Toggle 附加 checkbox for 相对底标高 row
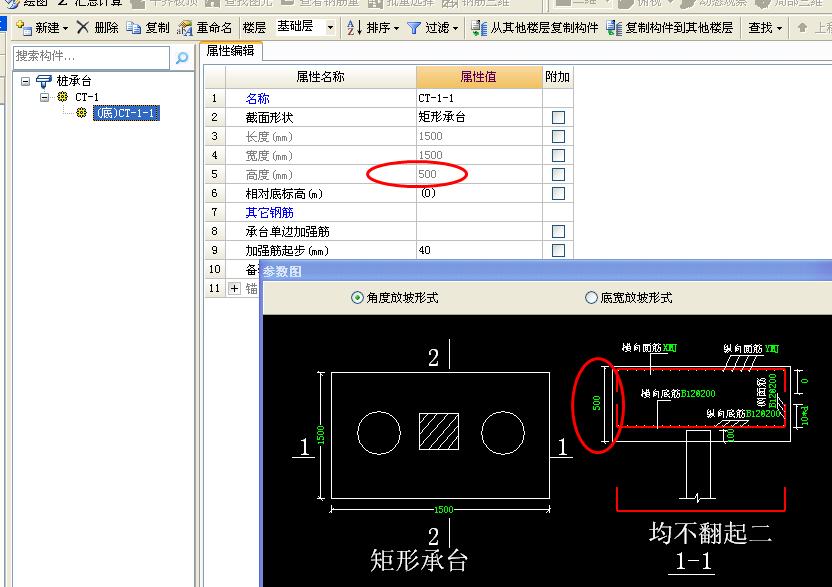This screenshot has width=832, height=587. 558,194
